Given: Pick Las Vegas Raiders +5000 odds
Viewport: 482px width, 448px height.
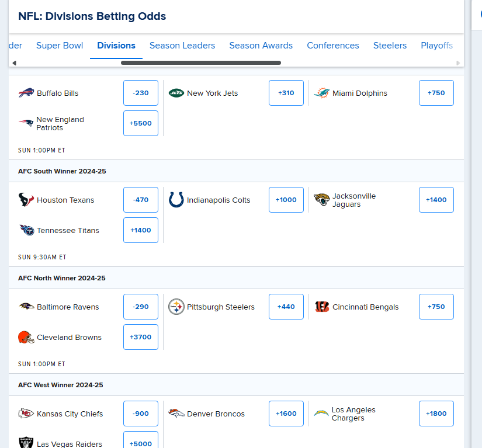Looking at the screenshot, I should 141,440.
